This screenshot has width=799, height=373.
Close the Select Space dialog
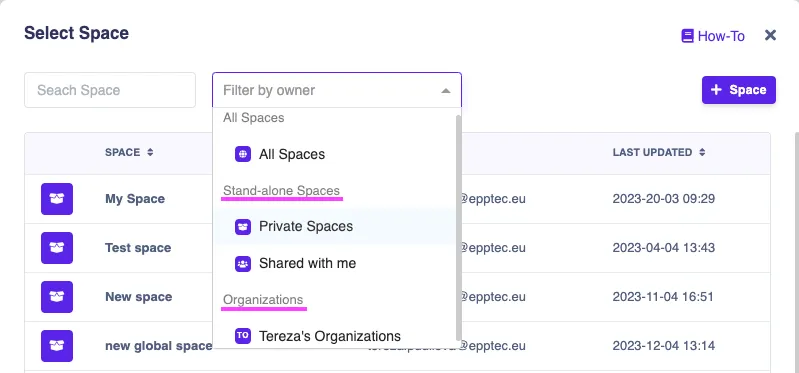click(x=770, y=35)
